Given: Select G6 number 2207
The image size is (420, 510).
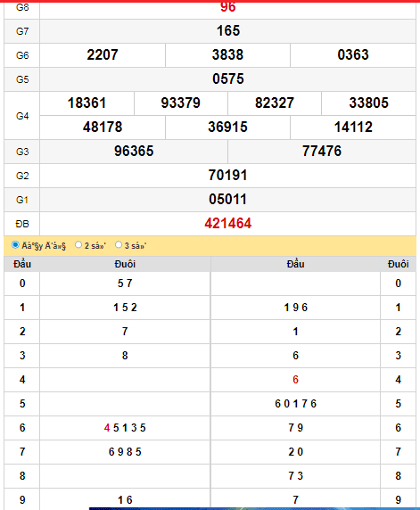Looking at the screenshot, I should click(x=103, y=55).
